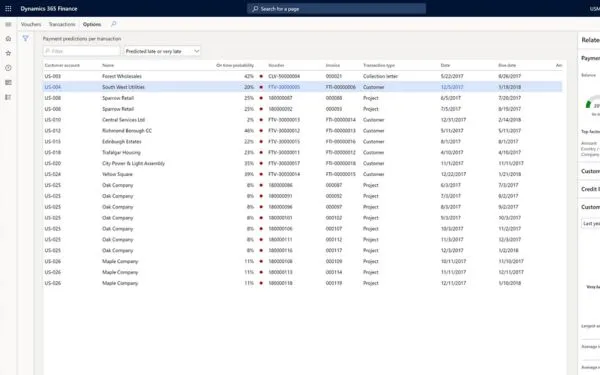Screen dimensions: 600x375
Task: Open the app launcher waffle icon
Action: (8, 8)
